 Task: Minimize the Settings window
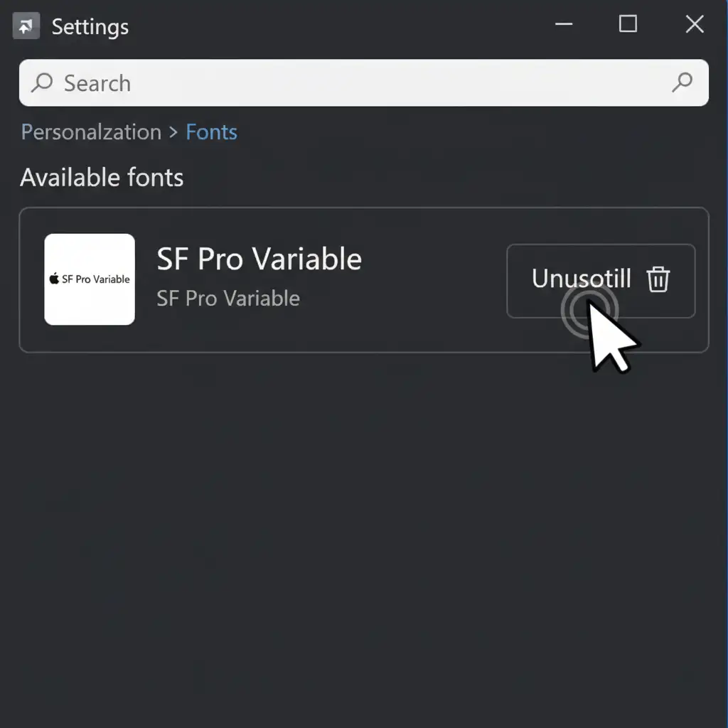point(564,24)
